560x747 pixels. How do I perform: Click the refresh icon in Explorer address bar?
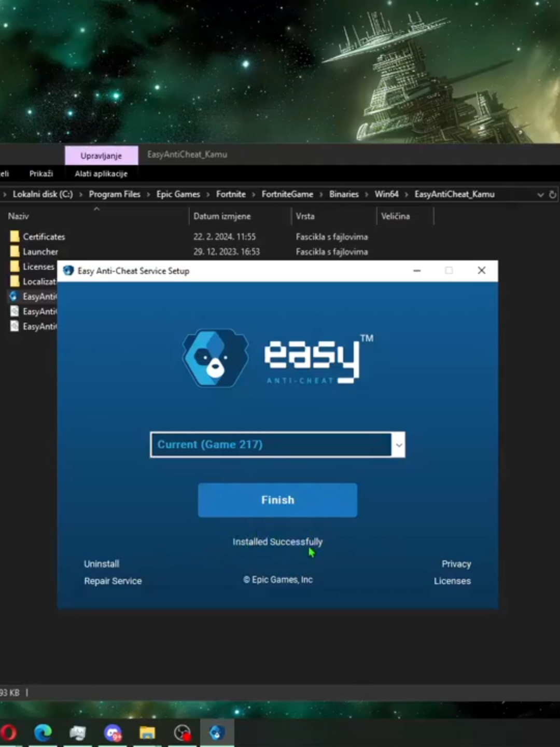pyautogui.click(x=553, y=195)
